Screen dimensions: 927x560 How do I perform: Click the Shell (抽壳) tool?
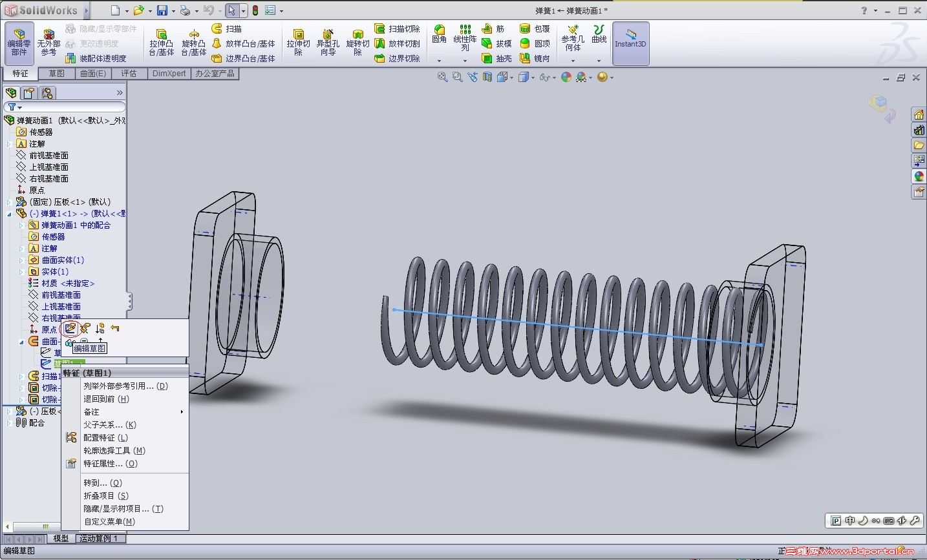496,58
